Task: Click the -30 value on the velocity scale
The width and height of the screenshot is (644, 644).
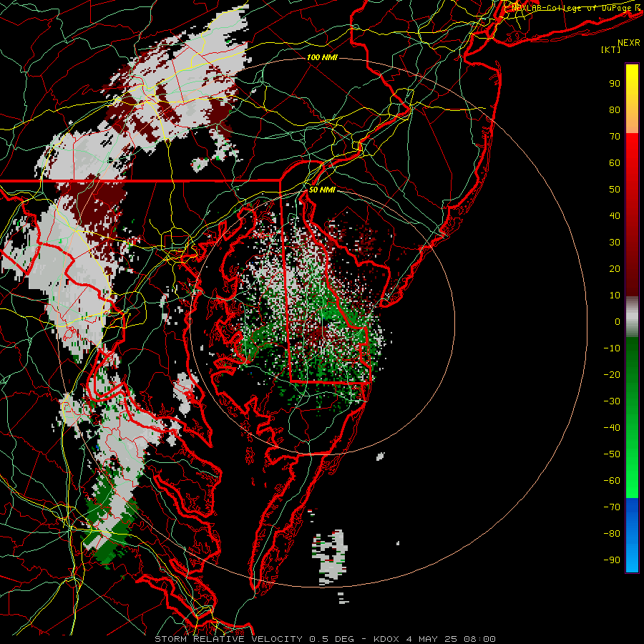Action: pyautogui.click(x=612, y=401)
